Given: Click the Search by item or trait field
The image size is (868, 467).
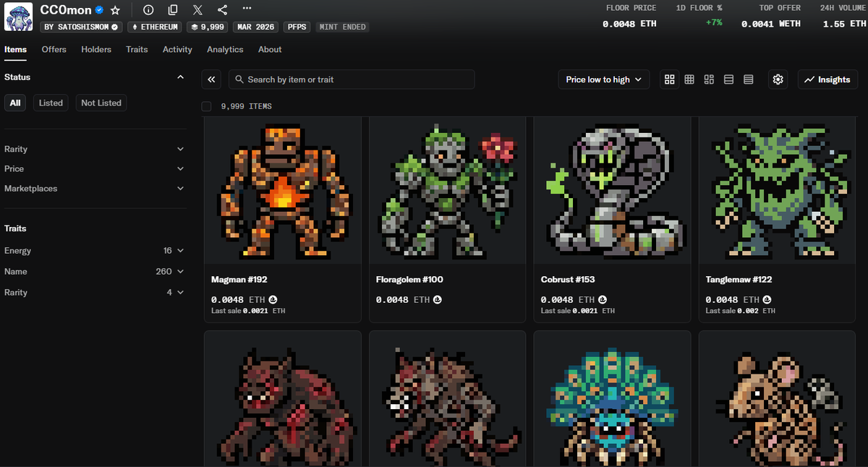Looking at the screenshot, I should [352, 80].
